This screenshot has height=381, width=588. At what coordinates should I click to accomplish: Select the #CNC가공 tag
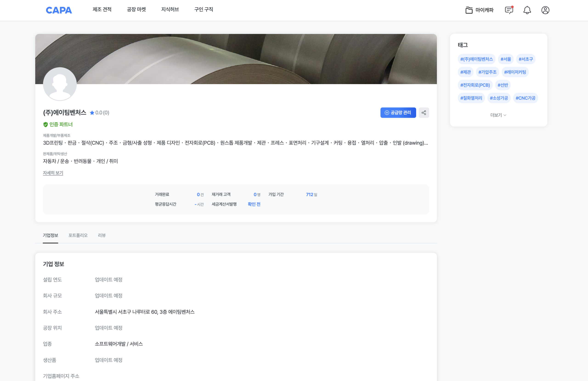pos(525,98)
